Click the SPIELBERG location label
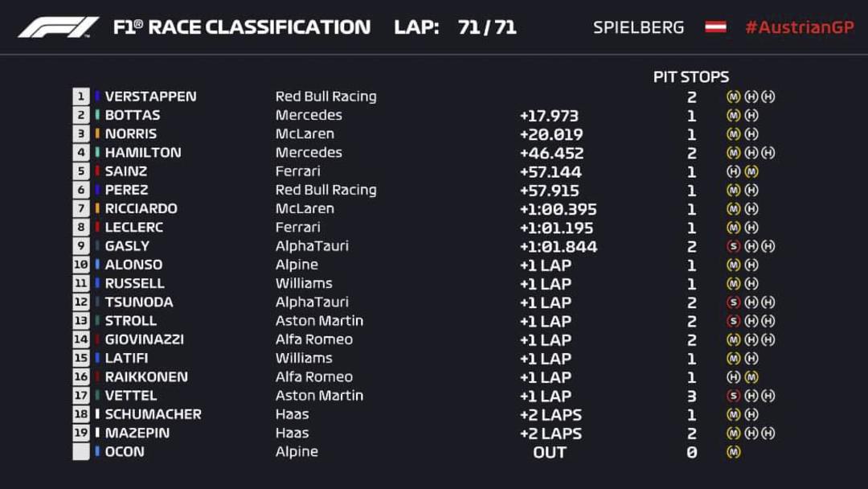 point(638,27)
